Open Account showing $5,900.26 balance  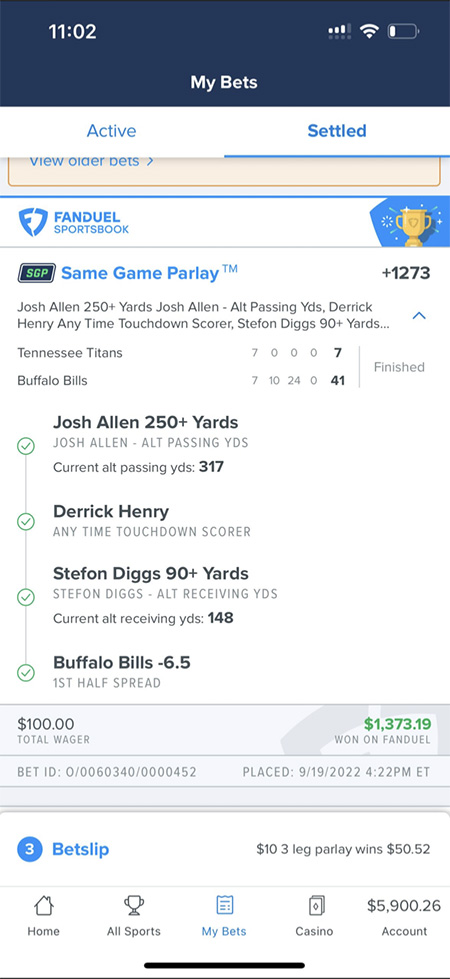404,917
